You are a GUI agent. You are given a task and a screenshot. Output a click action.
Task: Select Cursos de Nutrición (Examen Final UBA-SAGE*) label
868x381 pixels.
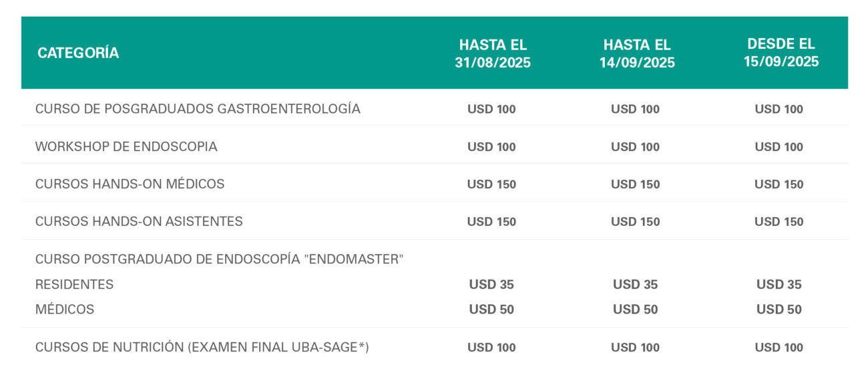tap(202, 347)
